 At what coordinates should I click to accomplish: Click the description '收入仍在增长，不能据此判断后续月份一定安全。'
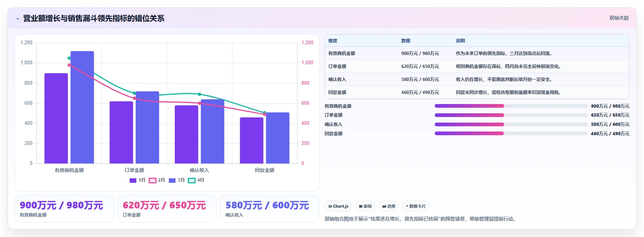click(505, 79)
